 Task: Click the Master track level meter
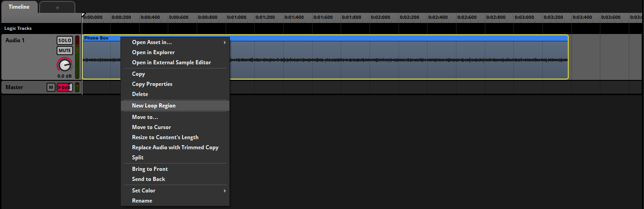point(77,88)
